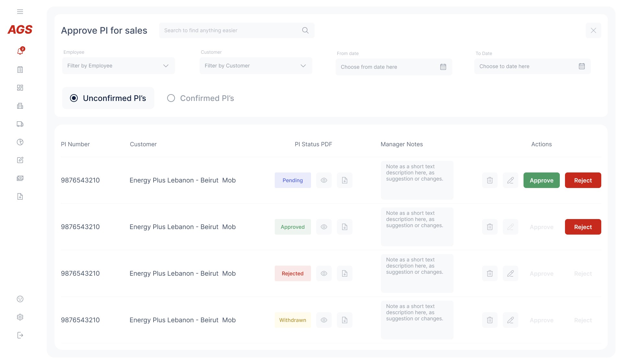Screen dimensions: 622x364
Task: Click the Pending status badge
Action: 293,180
